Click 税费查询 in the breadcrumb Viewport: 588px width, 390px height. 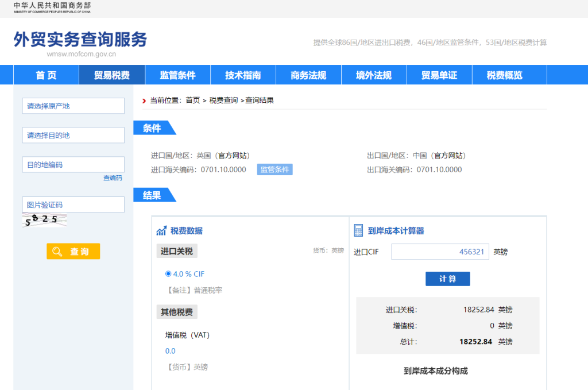tap(223, 100)
